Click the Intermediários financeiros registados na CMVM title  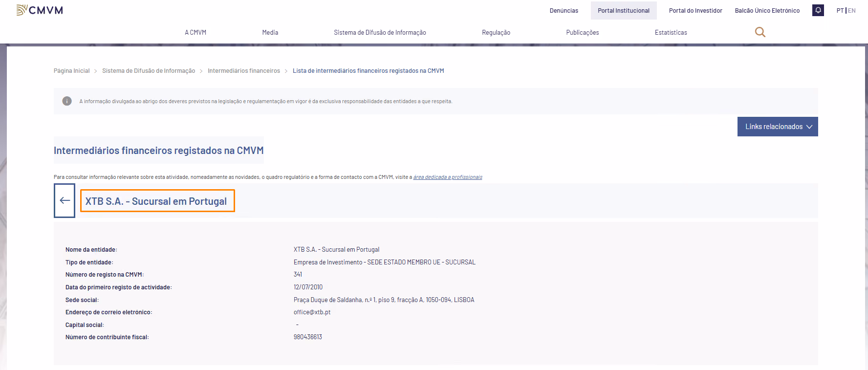tap(159, 151)
